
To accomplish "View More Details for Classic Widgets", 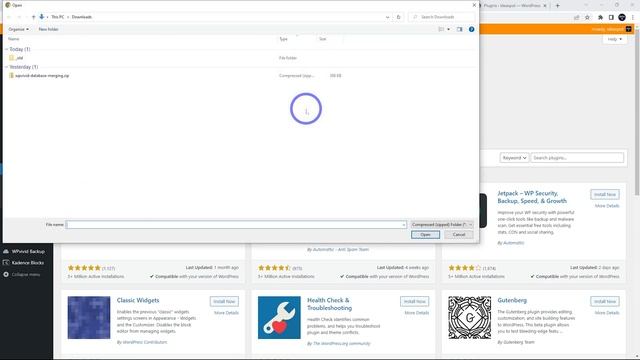I will [226, 313].
